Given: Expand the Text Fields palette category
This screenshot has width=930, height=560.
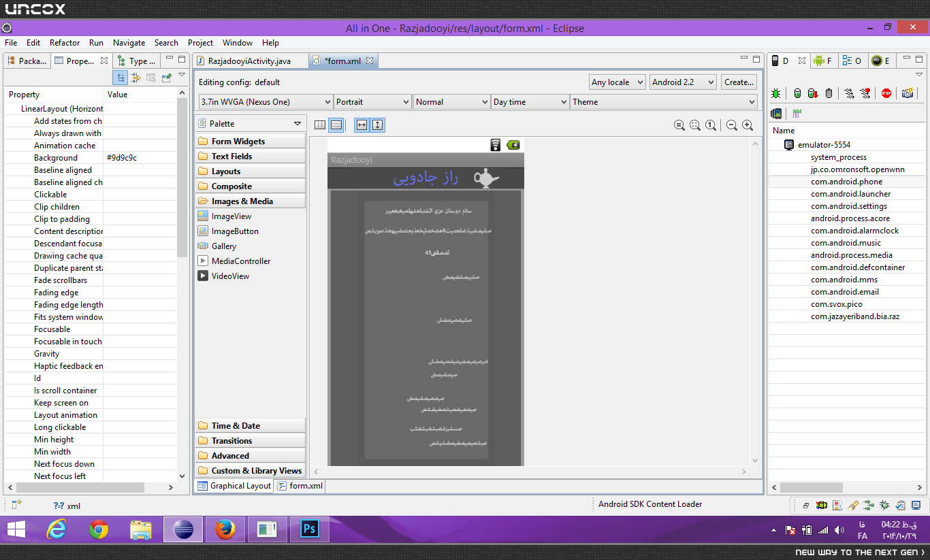Looking at the screenshot, I should tap(251, 156).
